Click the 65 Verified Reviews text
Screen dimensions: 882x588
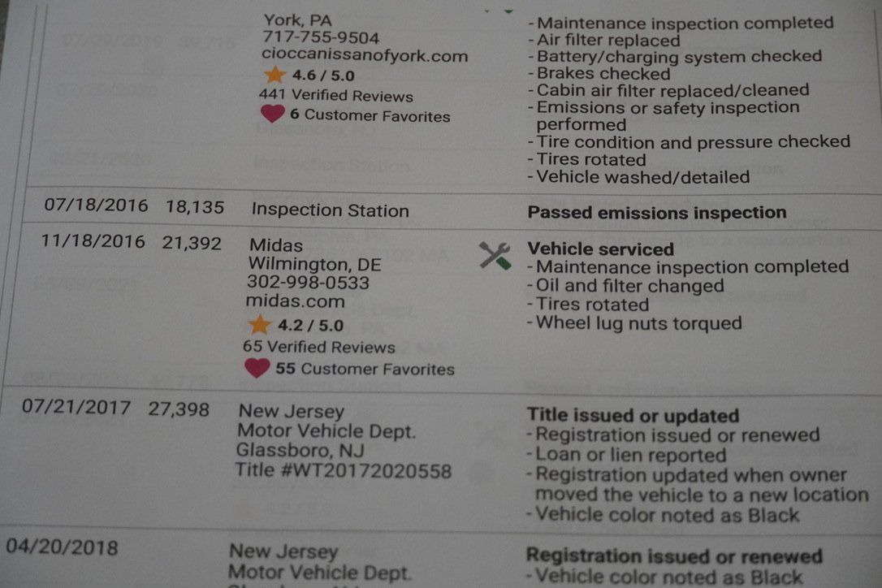319,347
